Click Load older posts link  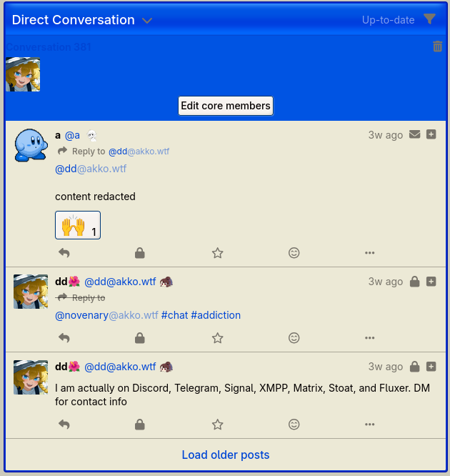[226, 455]
